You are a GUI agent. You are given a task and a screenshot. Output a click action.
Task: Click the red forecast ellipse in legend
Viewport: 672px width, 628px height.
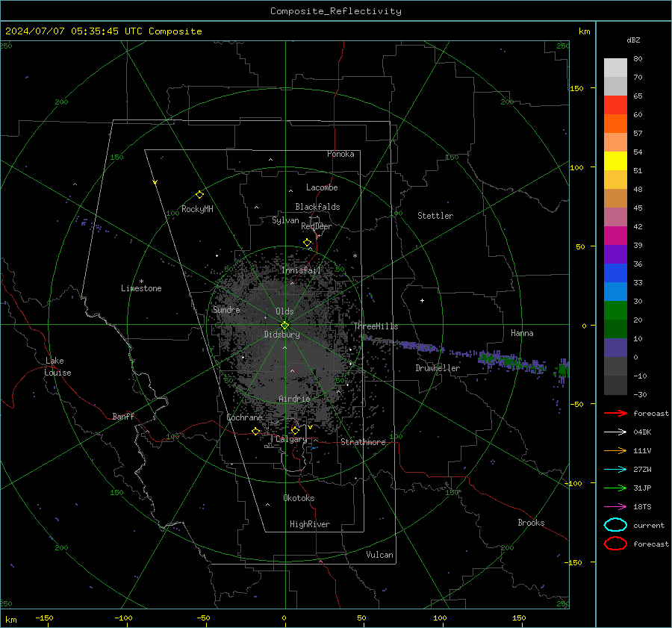coord(615,544)
